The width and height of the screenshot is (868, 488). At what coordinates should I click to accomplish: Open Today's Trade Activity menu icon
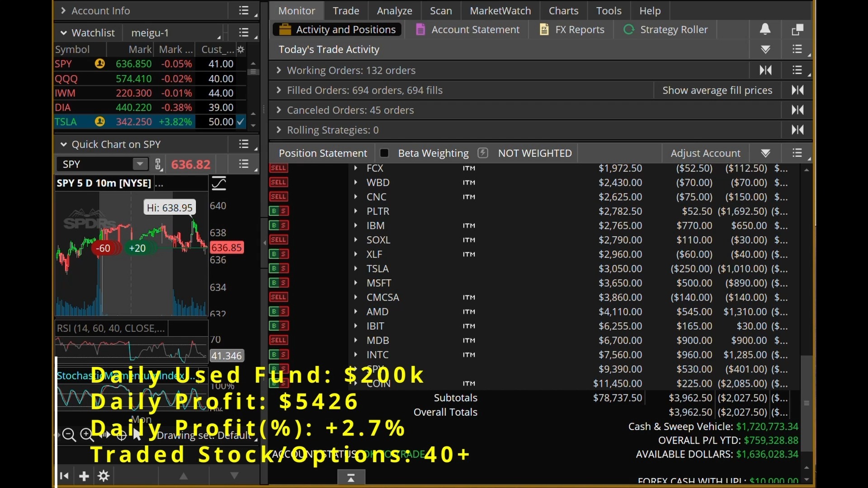[x=797, y=49]
